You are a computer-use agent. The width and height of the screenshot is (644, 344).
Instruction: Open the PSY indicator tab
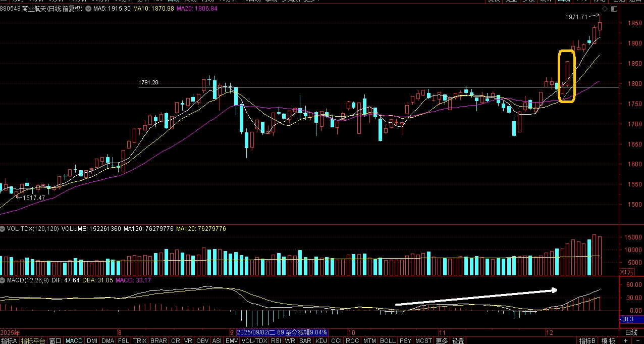point(405,340)
